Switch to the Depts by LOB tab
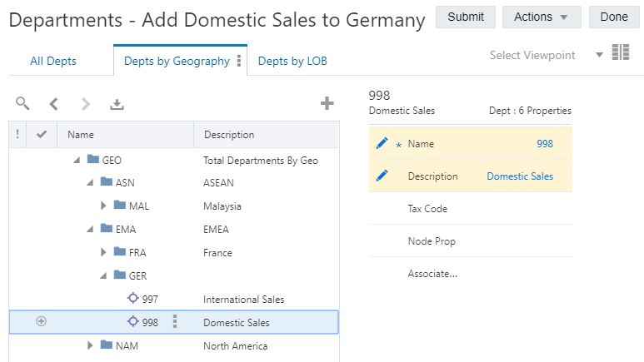 (292, 61)
